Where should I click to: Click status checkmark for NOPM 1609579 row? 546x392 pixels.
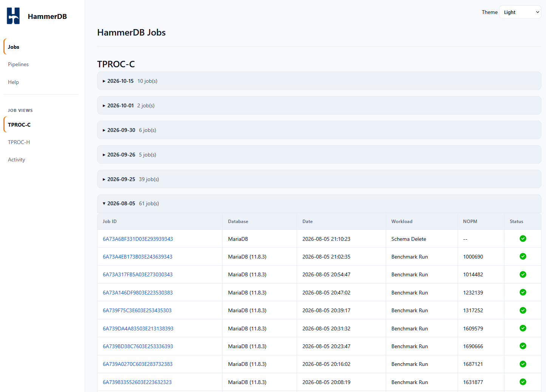click(523, 328)
